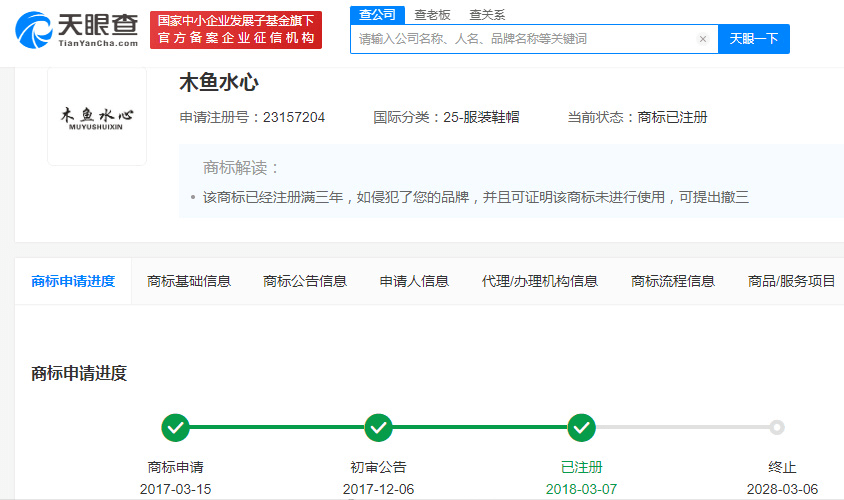
Task: Open the 商标基础信息 tab
Action: coord(189,281)
